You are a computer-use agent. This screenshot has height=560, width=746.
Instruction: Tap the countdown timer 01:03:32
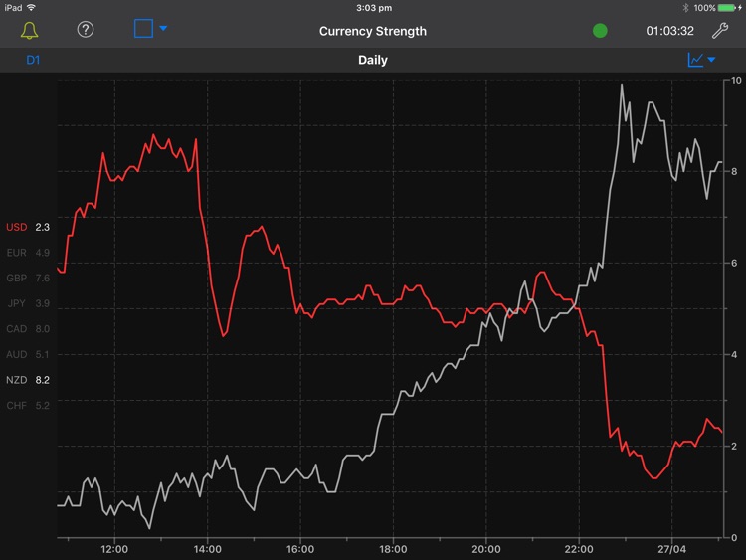[x=669, y=31]
